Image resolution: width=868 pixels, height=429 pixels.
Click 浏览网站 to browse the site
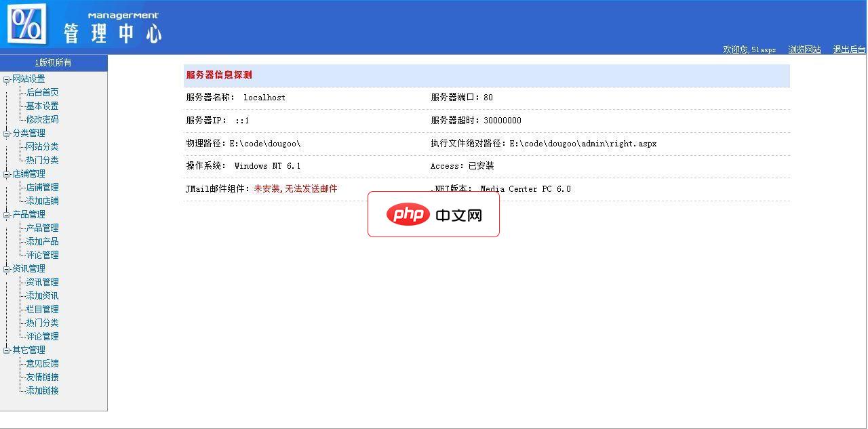coord(804,49)
